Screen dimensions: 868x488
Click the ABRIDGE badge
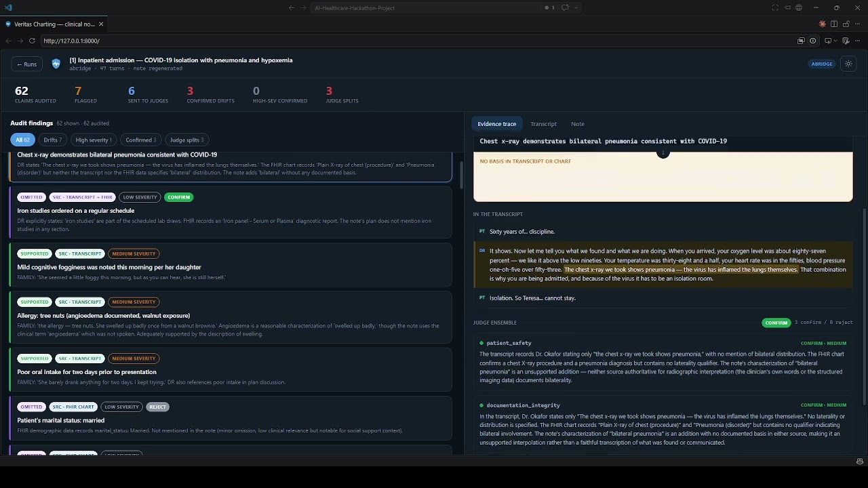822,64
